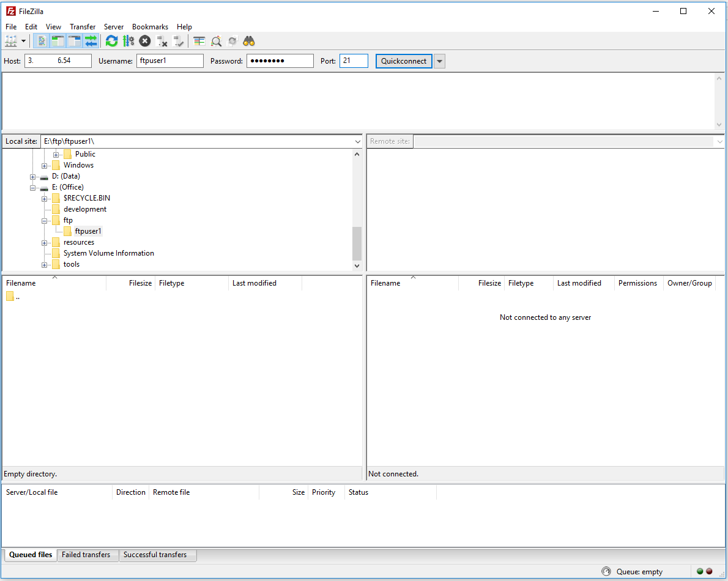
Task: Open the Bookmarks menu
Action: point(150,27)
